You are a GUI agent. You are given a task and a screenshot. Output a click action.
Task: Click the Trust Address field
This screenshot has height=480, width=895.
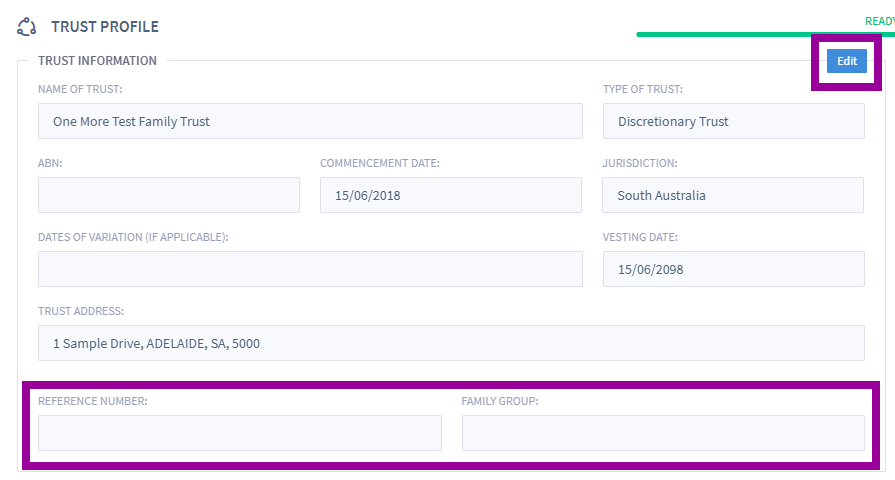(x=451, y=343)
